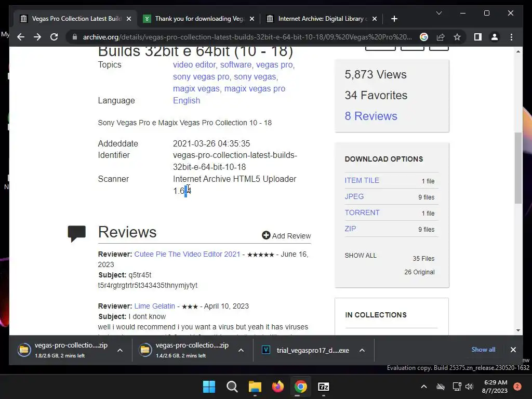Open the 'vegas pro' topic link
Image resolution: width=532 pixels, height=399 pixels.
(274, 64)
